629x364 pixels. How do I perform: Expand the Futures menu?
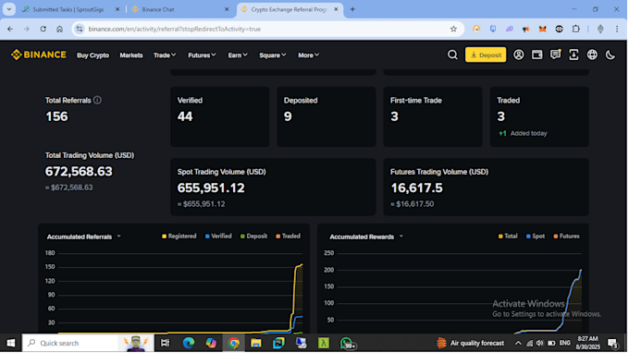tap(202, 55)
